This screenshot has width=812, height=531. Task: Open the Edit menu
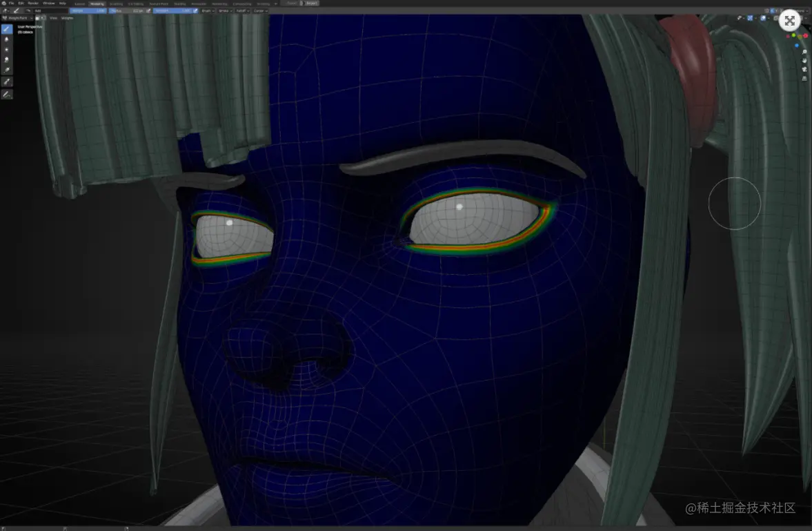coord(21,3)
